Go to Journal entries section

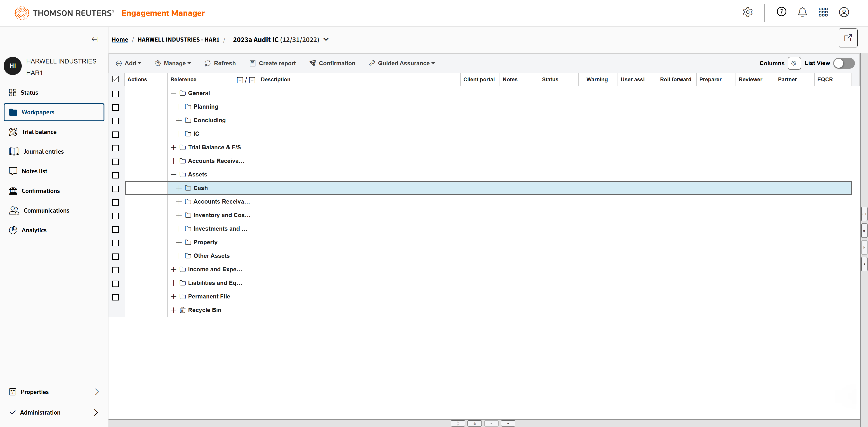click(43, 152)
